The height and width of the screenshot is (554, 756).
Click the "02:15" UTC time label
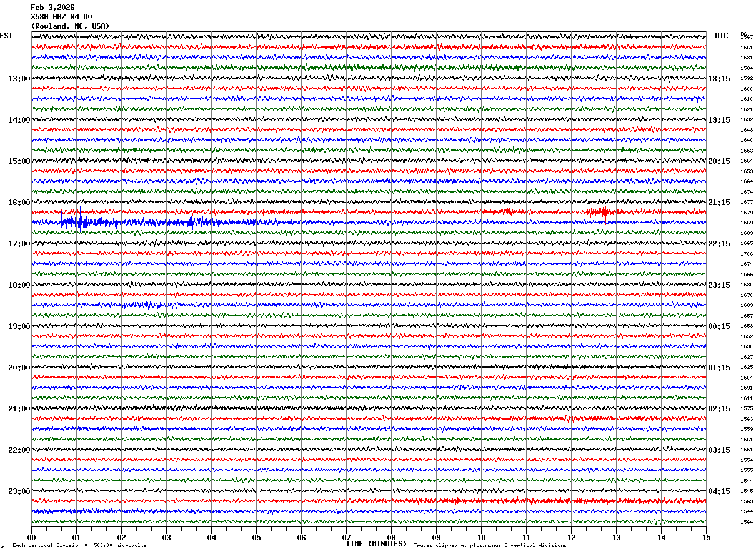click(x=719, y=409)
